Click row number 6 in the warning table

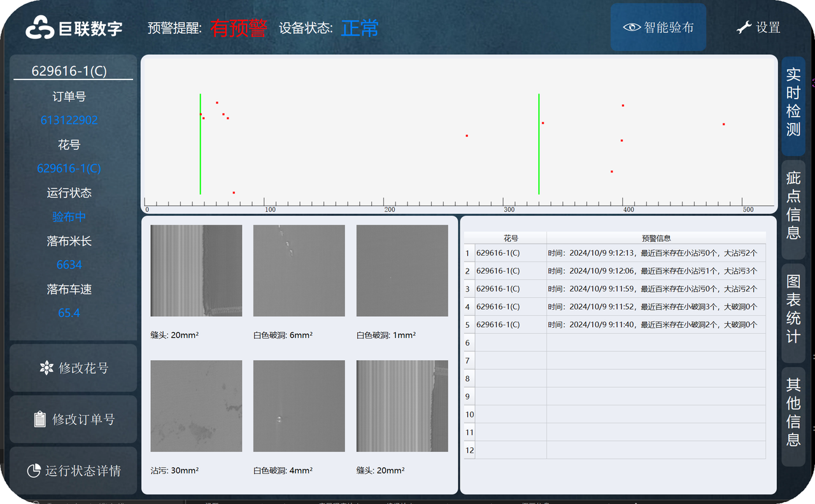pos(469,342)
